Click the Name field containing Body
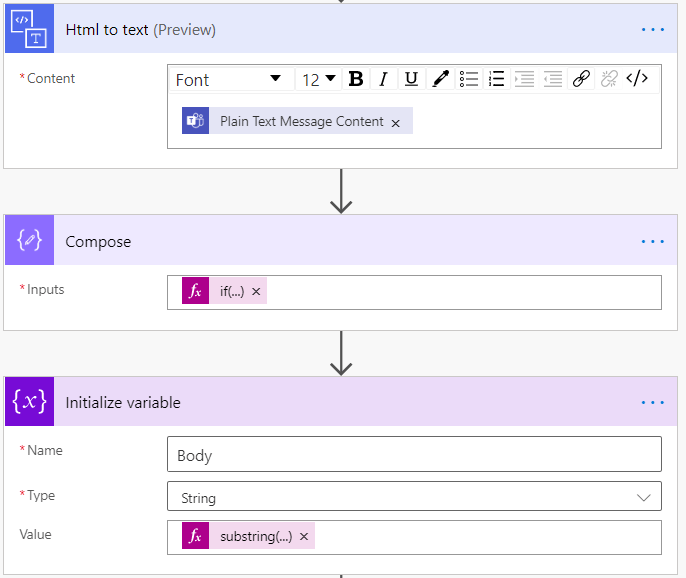686x578 pixels. [414, 455]
